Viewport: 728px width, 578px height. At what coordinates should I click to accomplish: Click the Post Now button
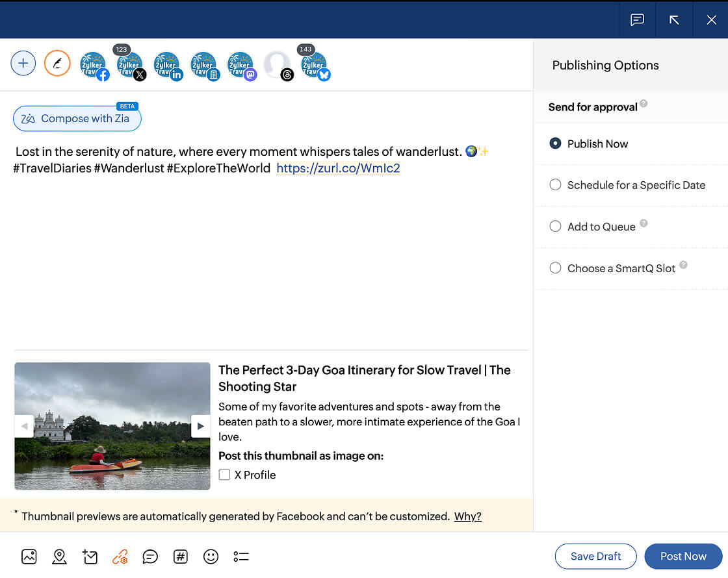[683, 556]
